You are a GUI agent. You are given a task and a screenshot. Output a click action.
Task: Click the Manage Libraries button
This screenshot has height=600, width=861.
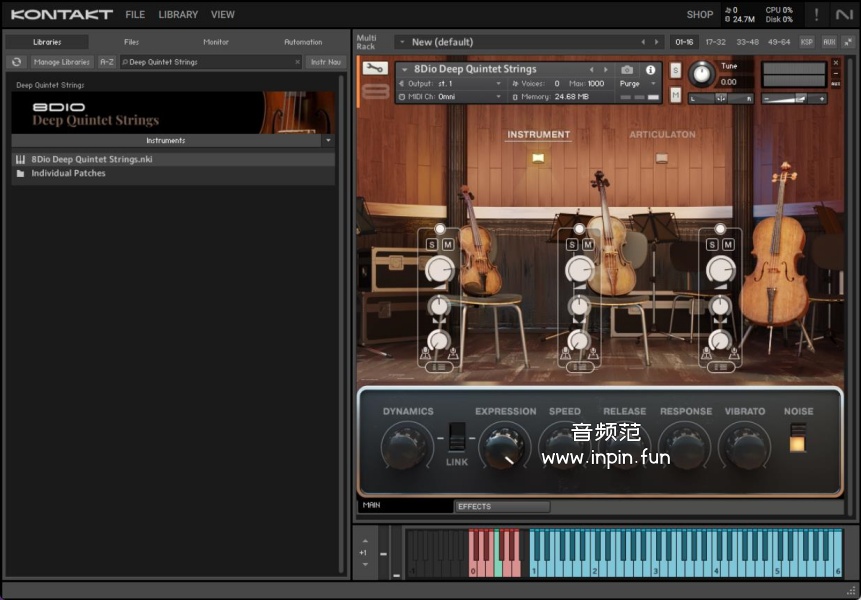click(62, 62)
